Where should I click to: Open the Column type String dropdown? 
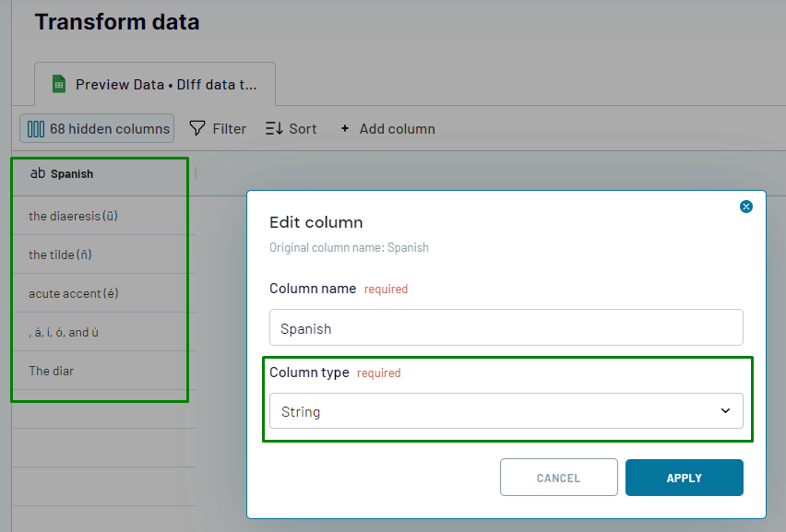tap(506, 411)
